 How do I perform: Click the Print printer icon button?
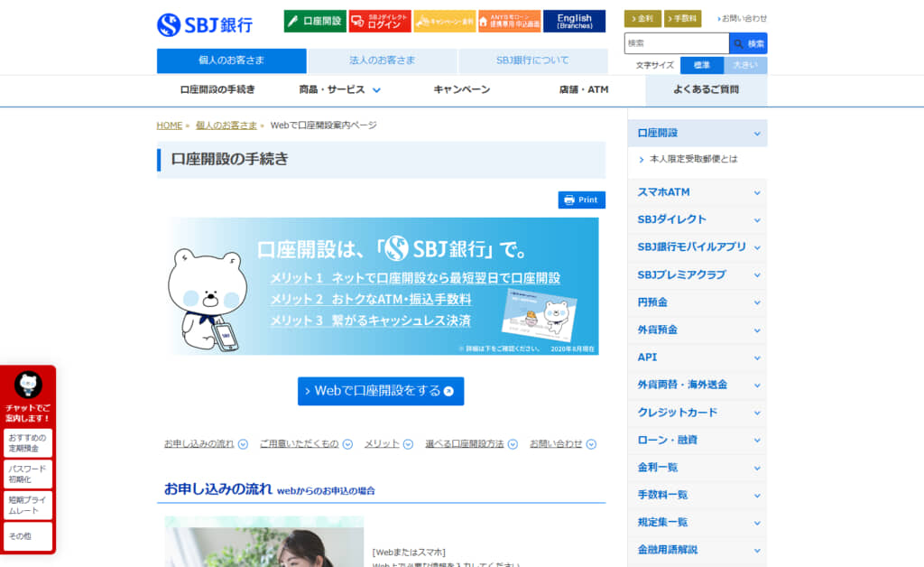[581, 200]
